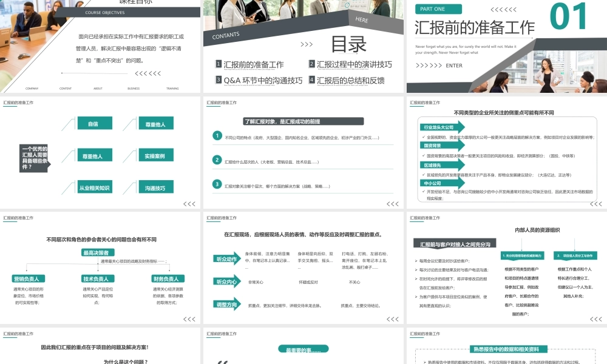
Task: Click the 国资背景 arrow label
Action: click(442, 146)
